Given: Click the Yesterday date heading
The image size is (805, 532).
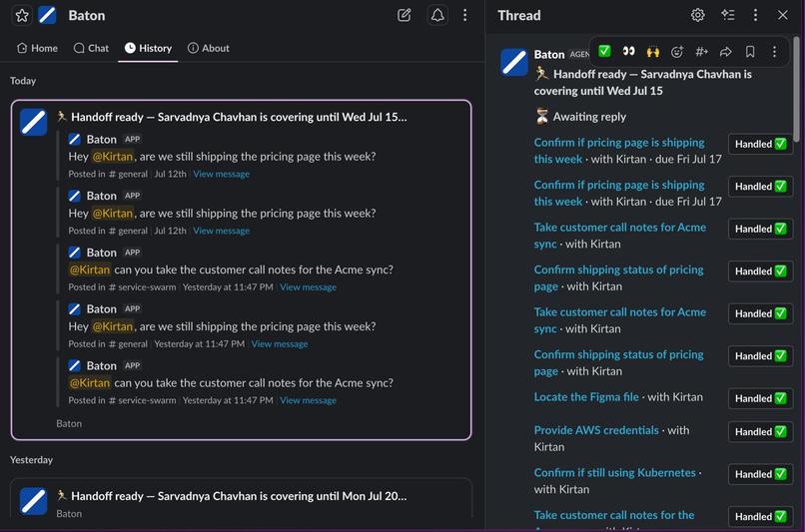Looking at the screenshot, I should click(x=31, y=460).
